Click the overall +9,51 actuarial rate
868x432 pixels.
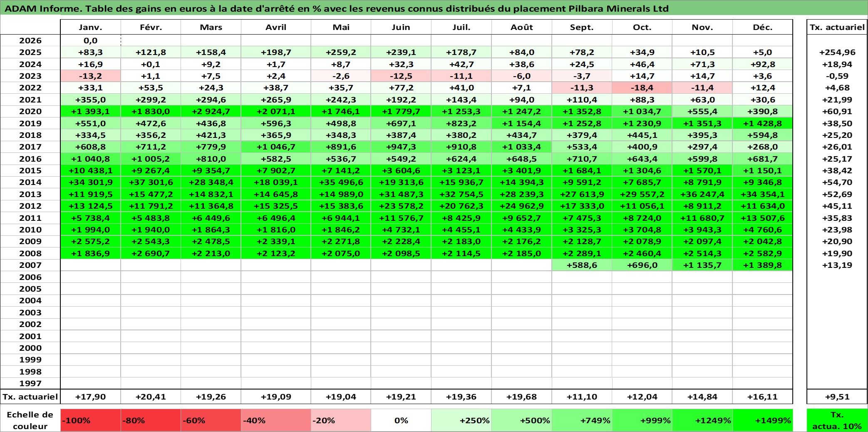coord(837,397)
